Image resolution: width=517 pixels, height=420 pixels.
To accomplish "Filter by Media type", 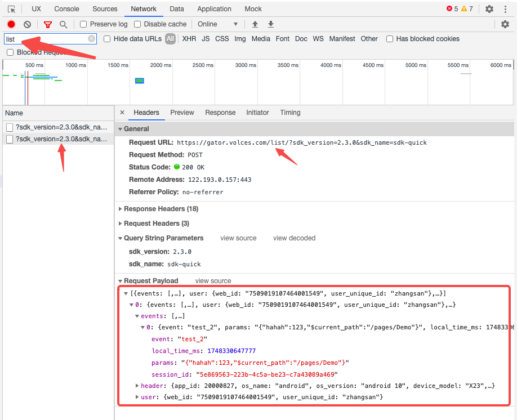I will 261,39.
